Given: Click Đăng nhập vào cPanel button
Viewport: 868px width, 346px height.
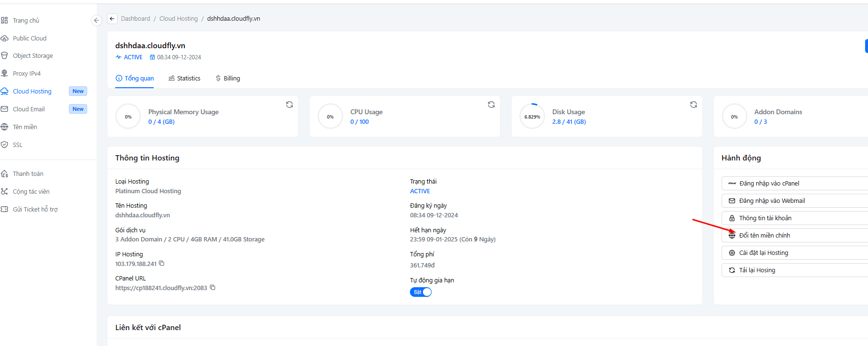Looking at the screenshot, I should [x=795, y=184].
